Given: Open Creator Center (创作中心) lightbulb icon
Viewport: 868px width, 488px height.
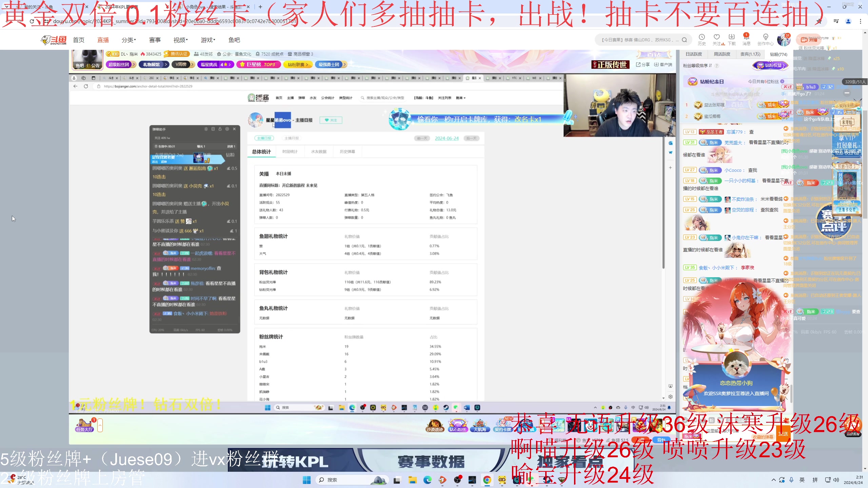Looking at the screenshot, I should pyautogui.click(x=765, y=39).
